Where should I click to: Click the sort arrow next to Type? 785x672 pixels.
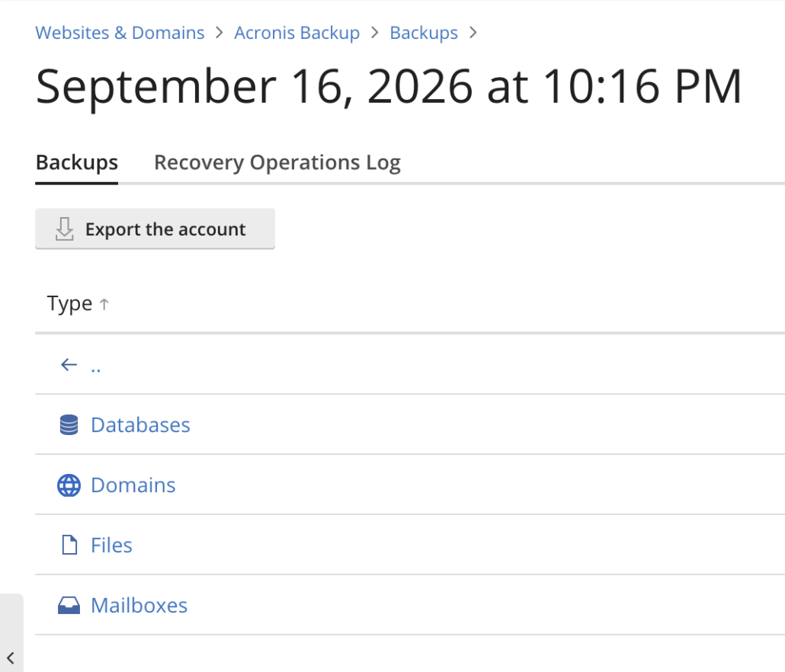104,304
